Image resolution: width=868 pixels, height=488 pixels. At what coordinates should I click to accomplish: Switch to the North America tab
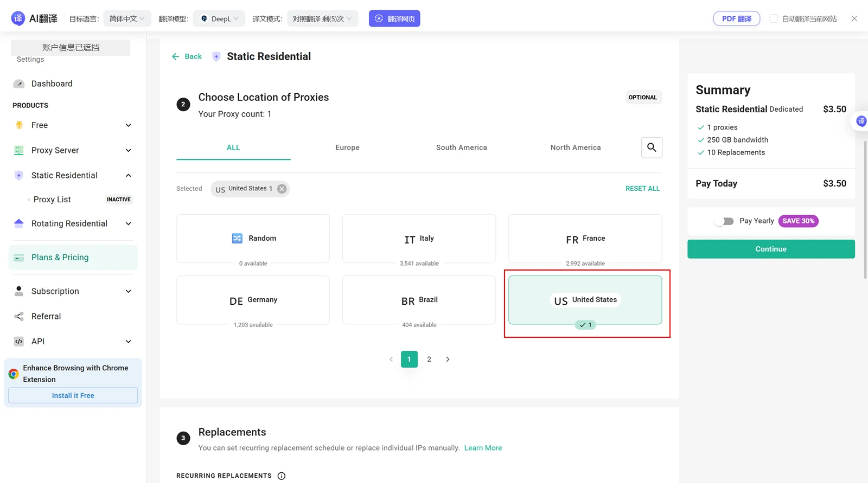(x=576, y=147)
